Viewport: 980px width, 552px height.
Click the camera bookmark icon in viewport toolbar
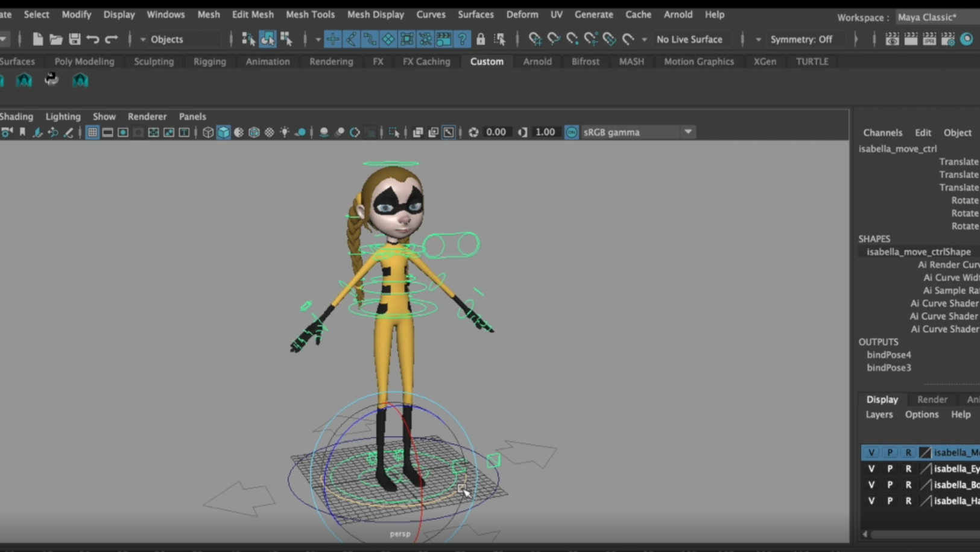click(22, 132)
